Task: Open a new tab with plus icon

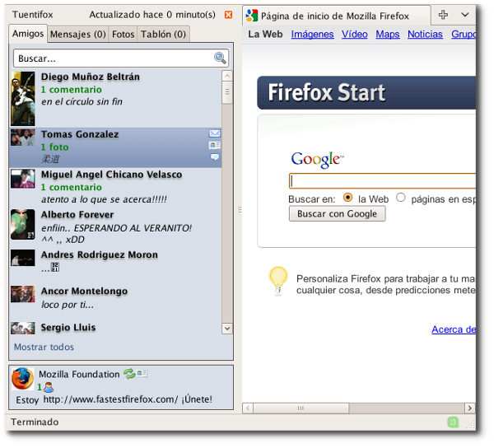Action: [x=443, y=15]
